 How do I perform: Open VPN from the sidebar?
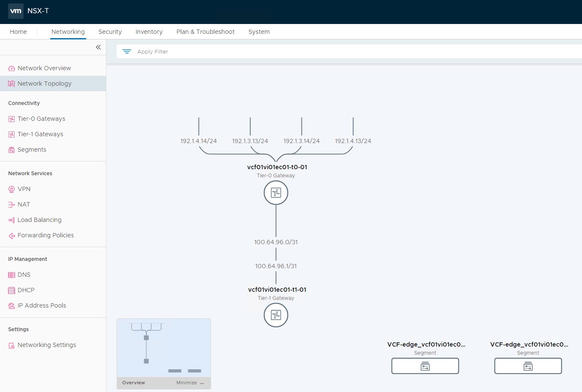coord(24,189)
